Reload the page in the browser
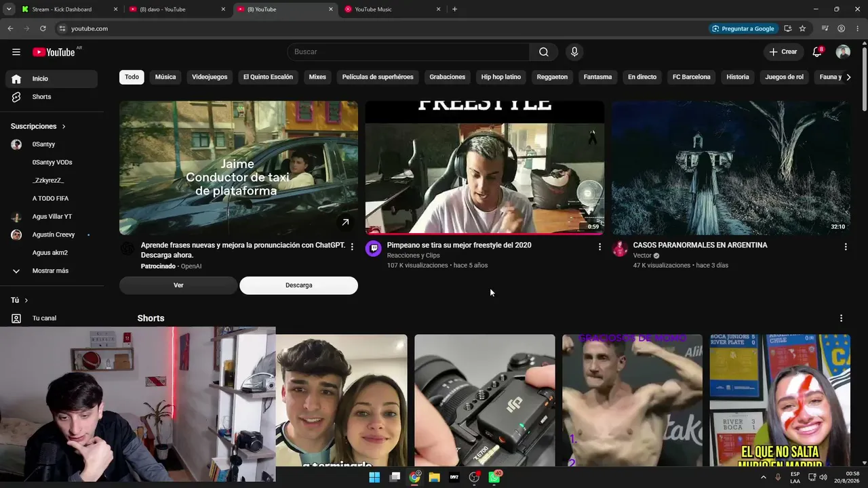Viewport: 868px width, 488px height. [x=43, y=28]
